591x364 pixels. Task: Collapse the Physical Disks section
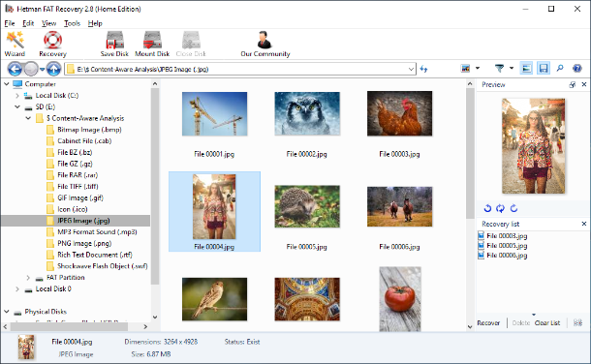click(7, 312)
